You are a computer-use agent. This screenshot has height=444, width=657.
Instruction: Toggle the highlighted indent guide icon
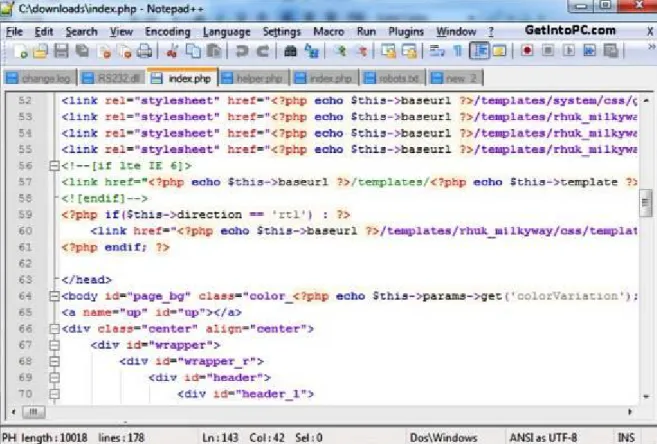point(479,51)
